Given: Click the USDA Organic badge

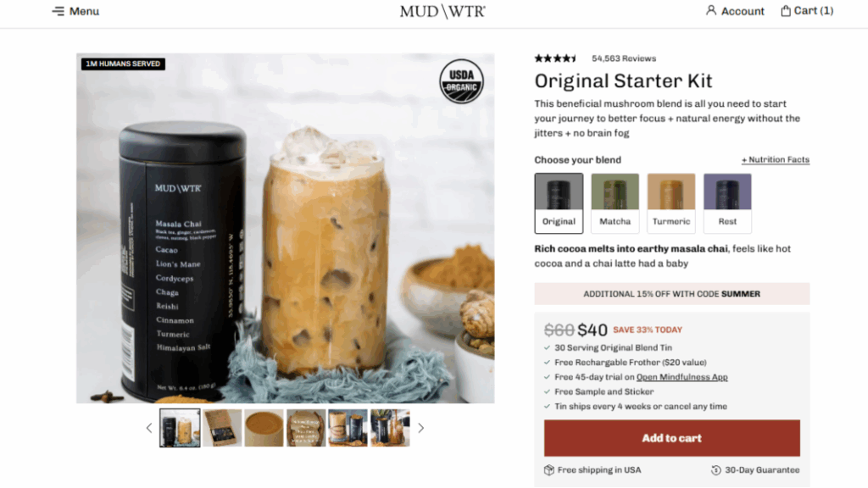Looking at the screenshot, I should click(x=462, y=81).
